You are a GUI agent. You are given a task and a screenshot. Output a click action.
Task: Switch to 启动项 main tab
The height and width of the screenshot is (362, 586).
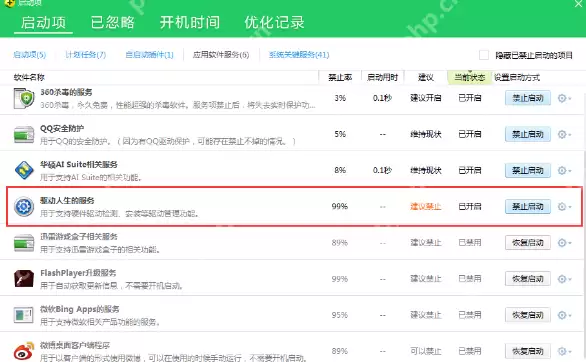click(43, 22)
